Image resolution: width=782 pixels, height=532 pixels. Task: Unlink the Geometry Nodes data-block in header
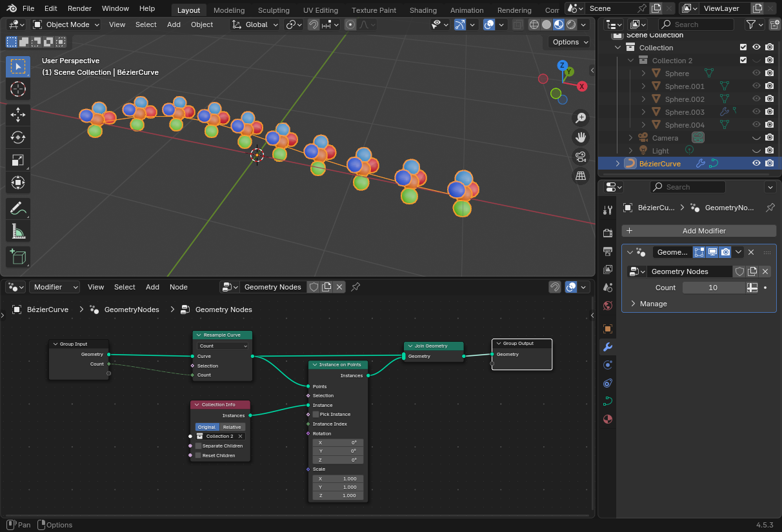[339, 287]
